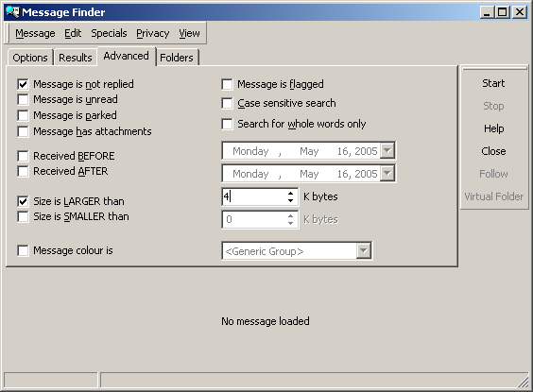
Task: Switch to the Results tab
Action: (75, 58)
